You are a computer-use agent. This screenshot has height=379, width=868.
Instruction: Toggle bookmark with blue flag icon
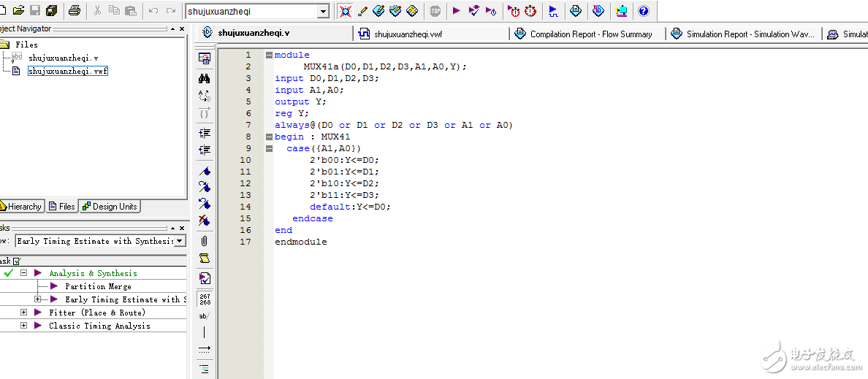205,172
